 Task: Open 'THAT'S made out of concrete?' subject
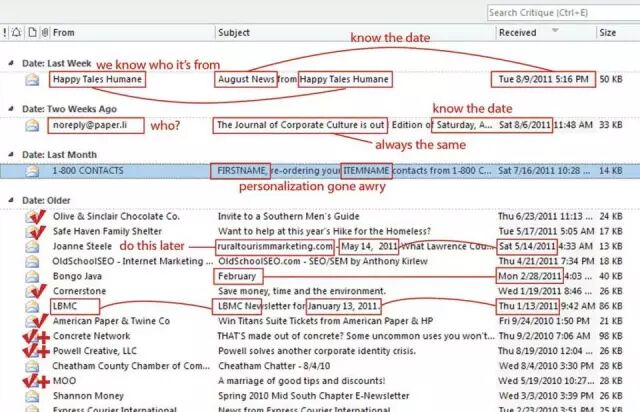(x=356, y=336)
